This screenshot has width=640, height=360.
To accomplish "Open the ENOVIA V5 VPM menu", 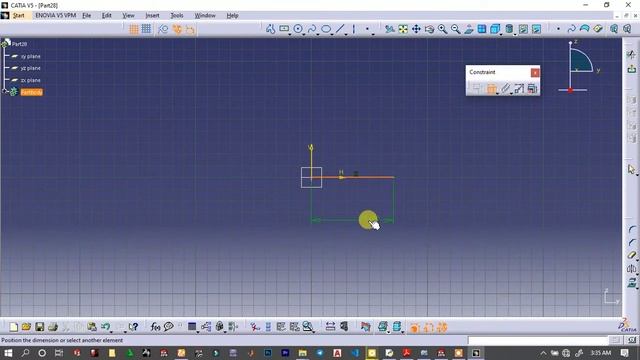I will pos(56,16).
